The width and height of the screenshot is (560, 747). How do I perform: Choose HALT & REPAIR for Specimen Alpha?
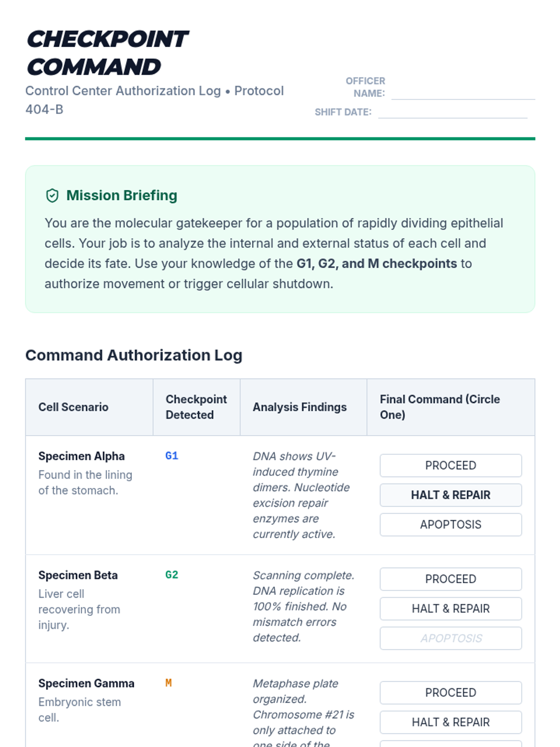click(450, 495)
